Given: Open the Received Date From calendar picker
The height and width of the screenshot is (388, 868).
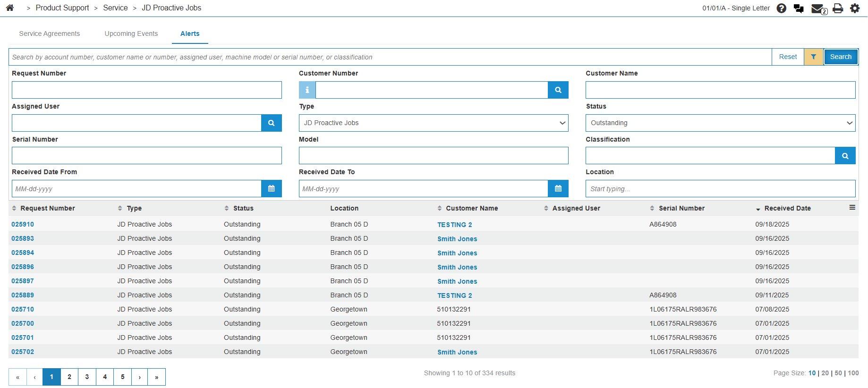Looking at the screenshot, I should [x=271, y=189].
